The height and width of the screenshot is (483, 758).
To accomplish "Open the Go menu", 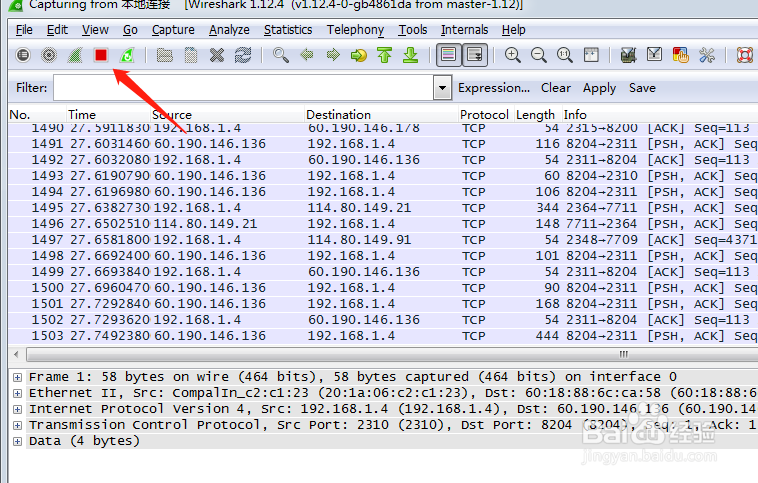I will [130, 30].
